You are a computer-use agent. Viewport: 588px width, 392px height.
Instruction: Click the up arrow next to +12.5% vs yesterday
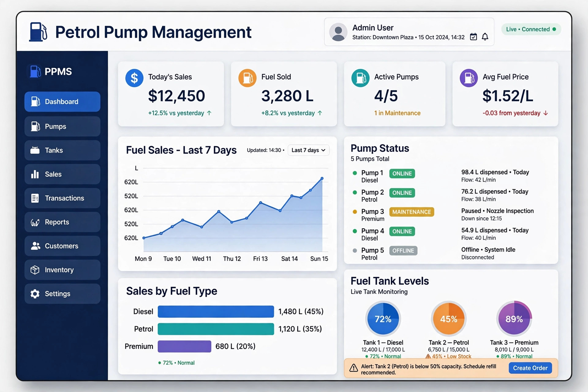coord(209,113)
